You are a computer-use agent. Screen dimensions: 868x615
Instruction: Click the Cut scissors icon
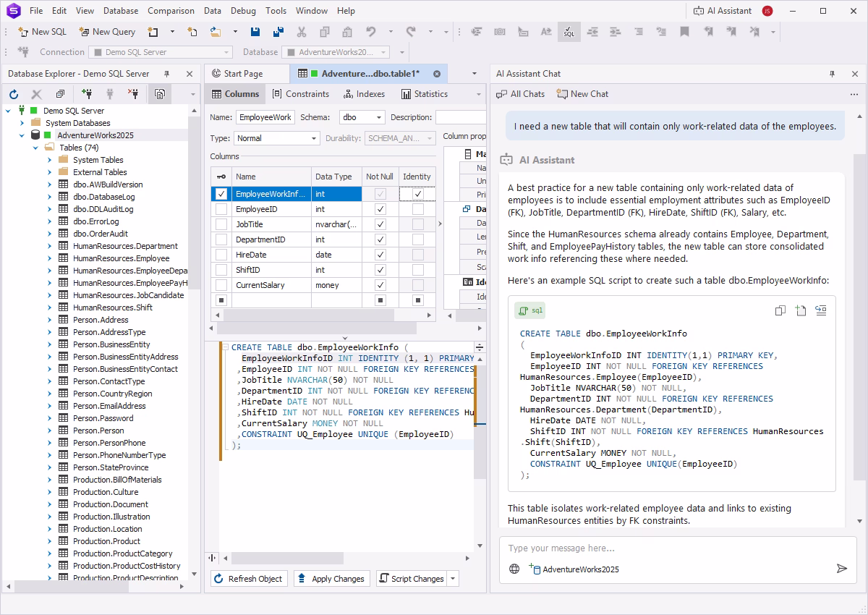(x=302, y=32)
